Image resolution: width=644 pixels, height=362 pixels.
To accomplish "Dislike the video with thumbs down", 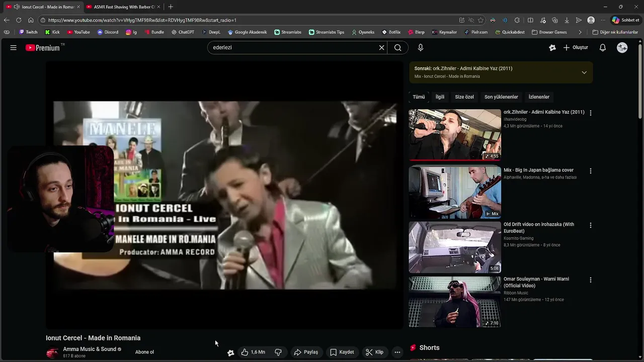I will tap(278, 352).
